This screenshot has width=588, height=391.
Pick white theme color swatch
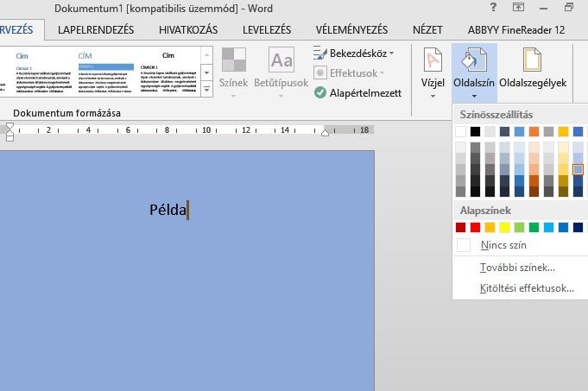click(460, 131)
